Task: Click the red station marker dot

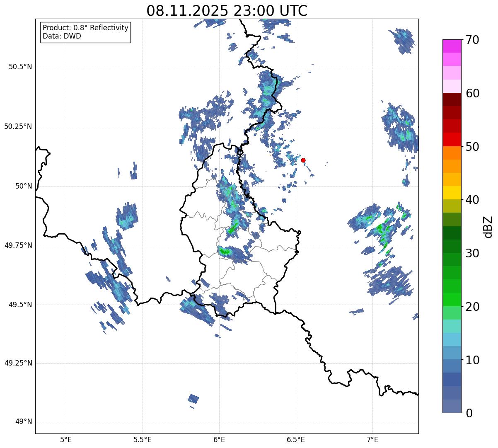Action: coord(303,160)
